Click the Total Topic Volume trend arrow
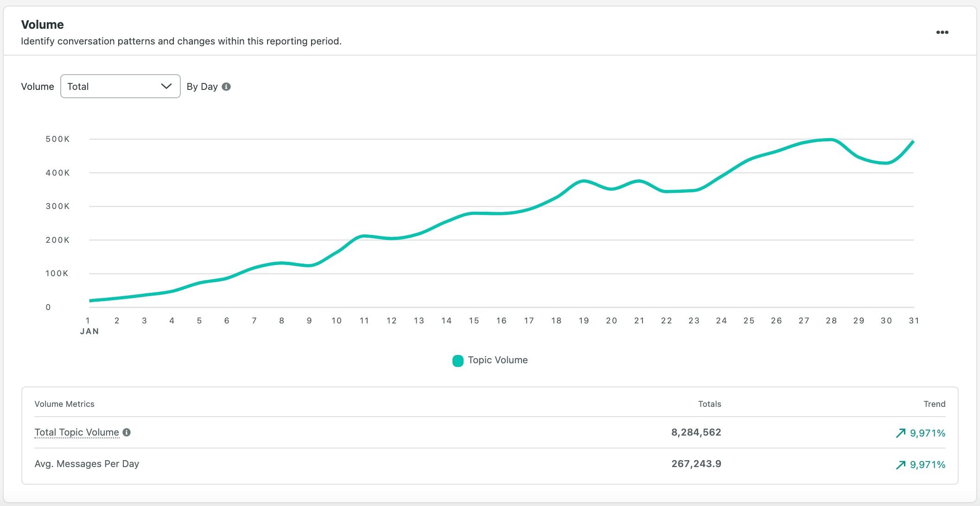Screen dimensions: 980x506 (900, 433)
